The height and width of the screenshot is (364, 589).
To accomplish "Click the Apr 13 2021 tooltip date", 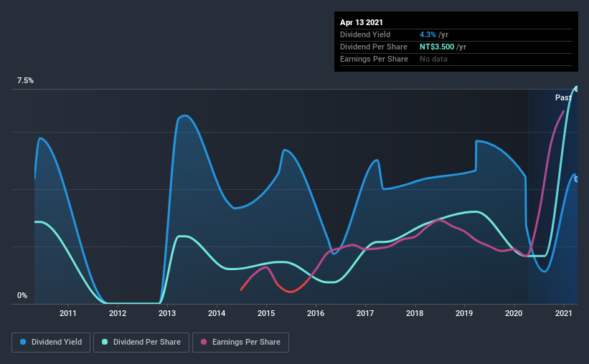I will coord(362,22).
